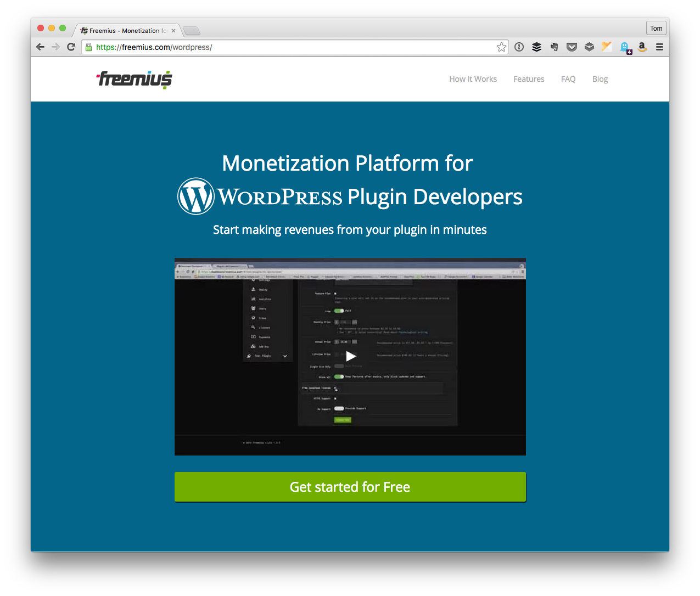700x596 pixels.
Task: Click the Amazon Assistant toolbar icon
Action: point(642,47)
